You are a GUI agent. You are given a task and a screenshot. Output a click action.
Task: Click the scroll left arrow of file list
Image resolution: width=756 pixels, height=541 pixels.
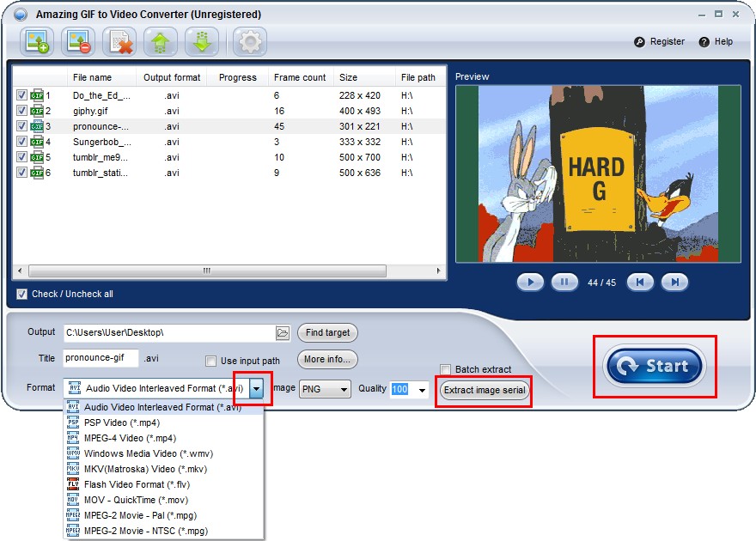tap(19, 270)
